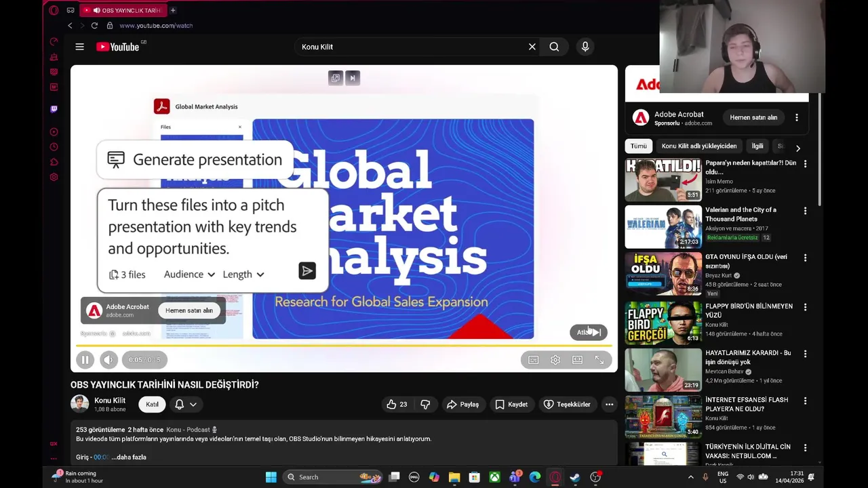Join the channel with Katıl button

click(x=152, y=405)
